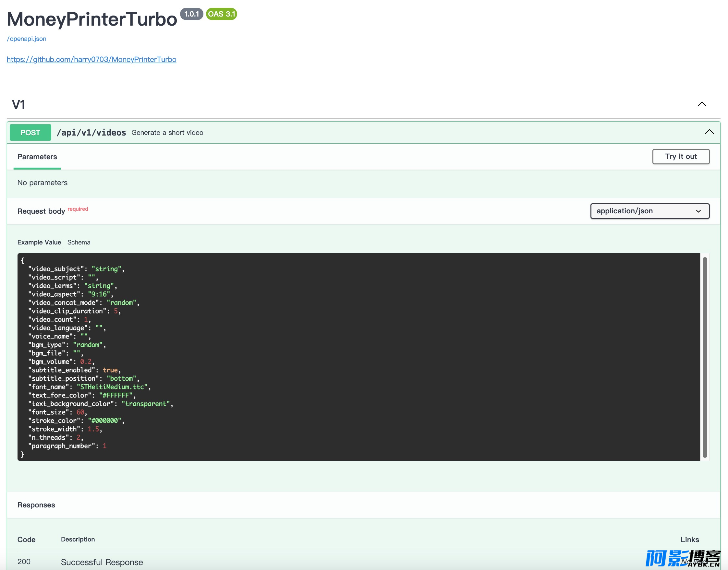The image size is (728, 570).
Task: Click the 1.0.1 version badge
Action: (192, 14)
